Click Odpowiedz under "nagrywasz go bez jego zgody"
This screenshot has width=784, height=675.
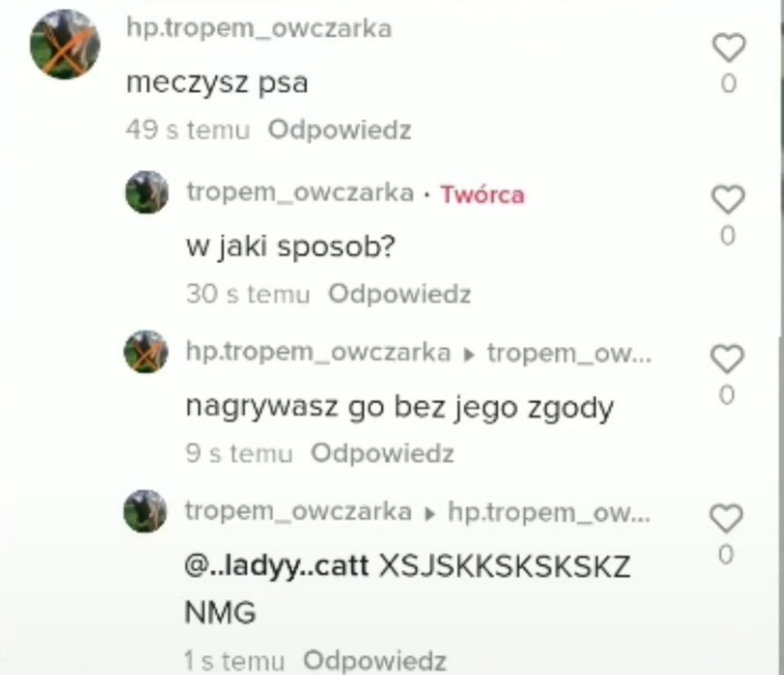click(x=382, y=454)
